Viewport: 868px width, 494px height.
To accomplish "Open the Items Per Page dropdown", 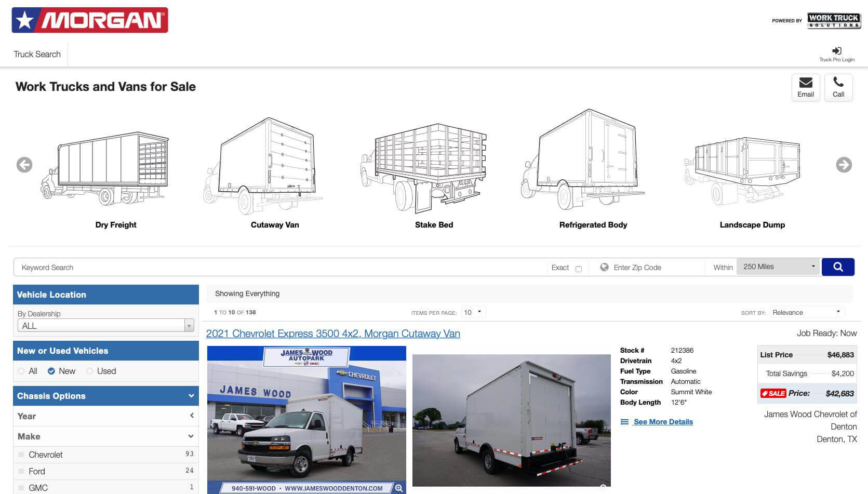I will [473, 312].
